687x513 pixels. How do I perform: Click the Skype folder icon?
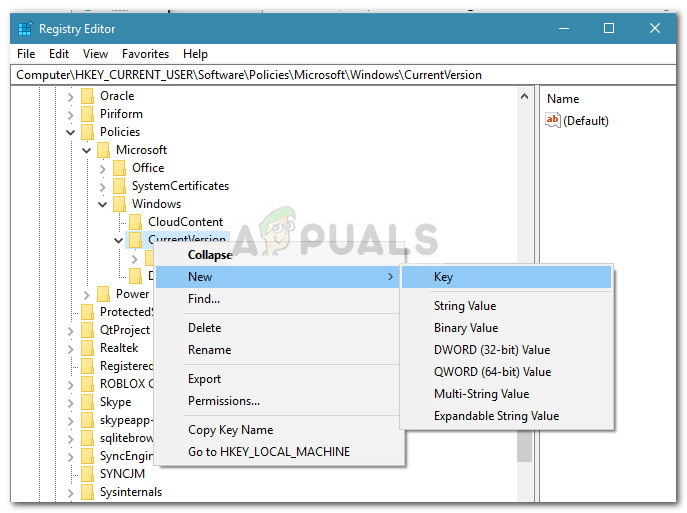88,402
